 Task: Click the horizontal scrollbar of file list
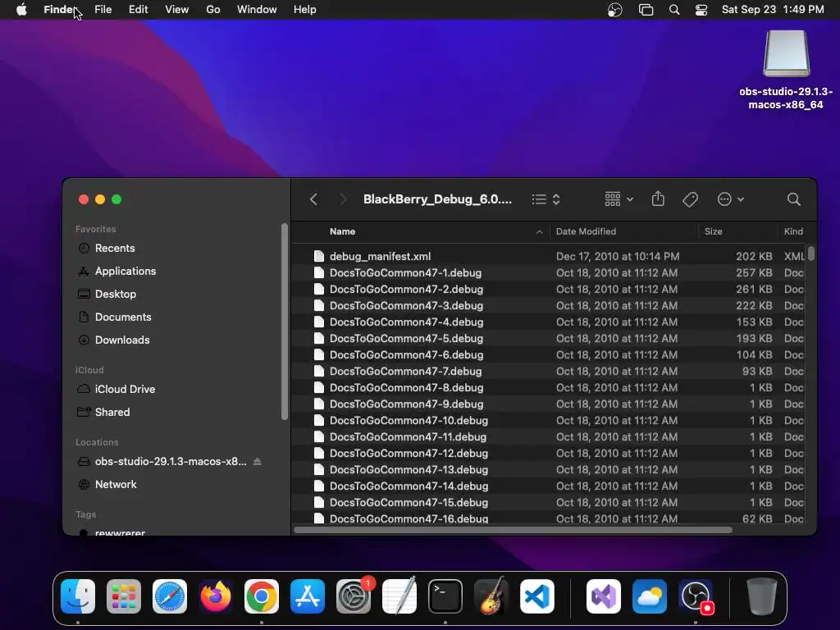[x=513, y=530]
